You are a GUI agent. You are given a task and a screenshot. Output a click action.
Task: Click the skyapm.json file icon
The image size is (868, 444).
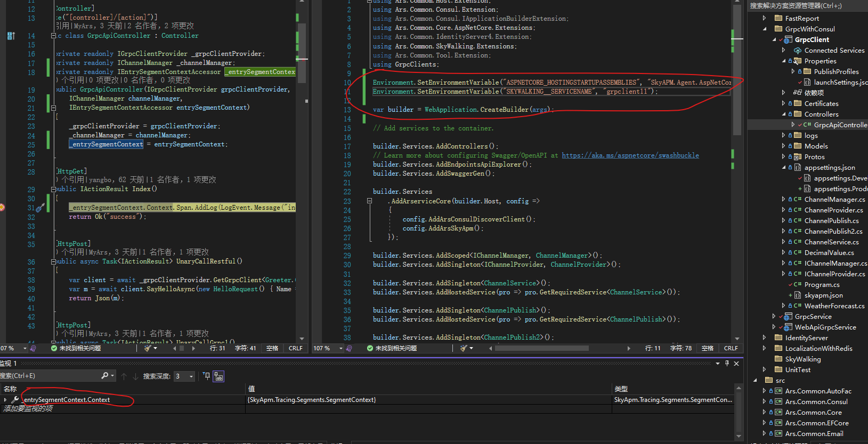point(798,295)
